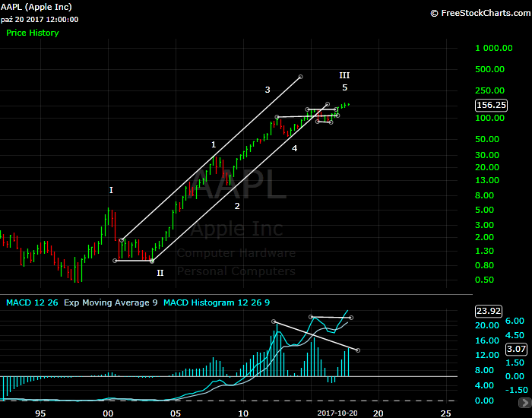Click the MACD value box 23.92
The width and height of the screenshot is (532, 418).
click(x=489, y=311)
